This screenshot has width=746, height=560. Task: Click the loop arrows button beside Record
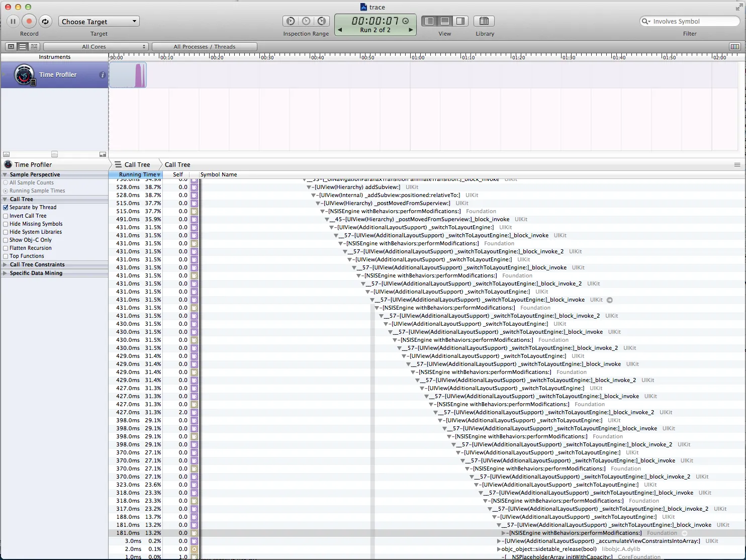coord(45,21)
